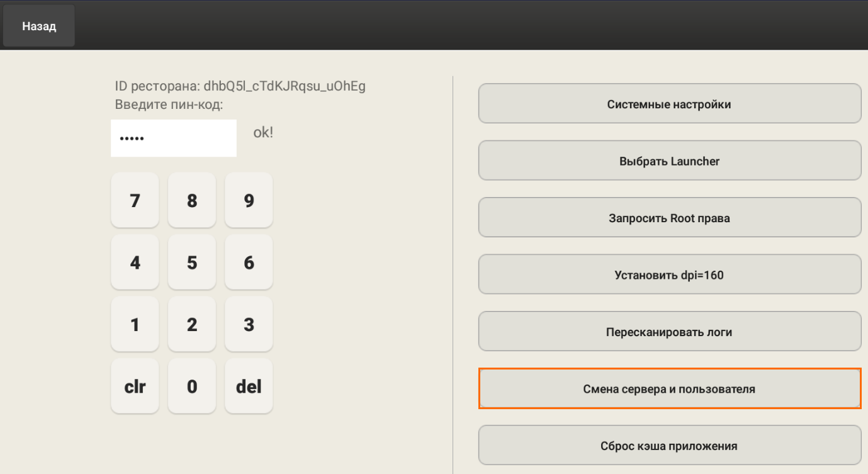The height and width of the screenshot is (474, 868).
Task: Delete last digit with del key
Action: pos(249,386)
